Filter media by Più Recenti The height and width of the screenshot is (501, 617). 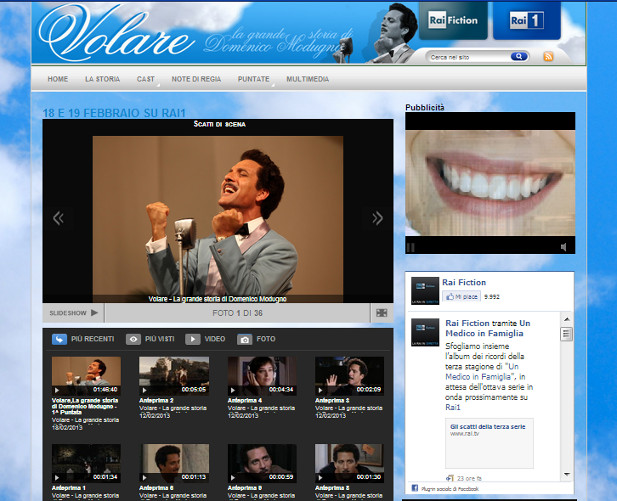[x=84, y=340]
